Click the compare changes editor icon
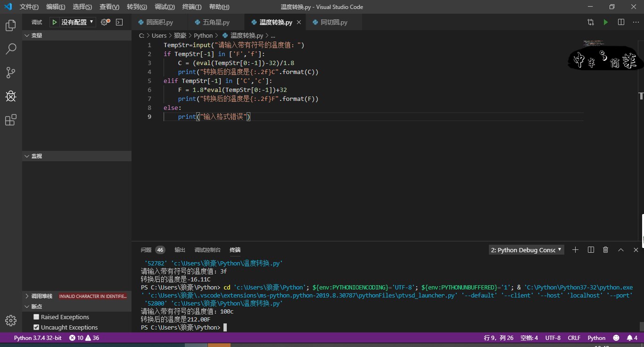 (x=591, y=22)
